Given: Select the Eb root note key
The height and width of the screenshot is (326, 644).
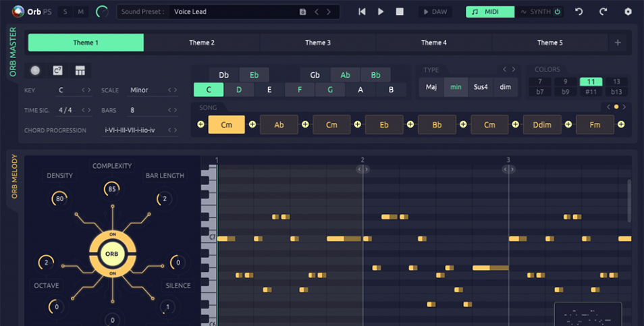Looking at the screenshot, I should 254,75.
